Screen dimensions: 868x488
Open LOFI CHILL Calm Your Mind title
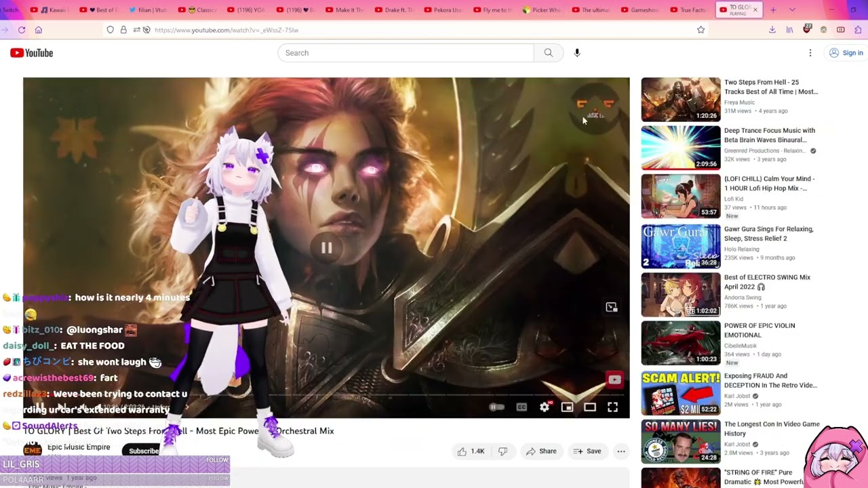pos(770,184)
